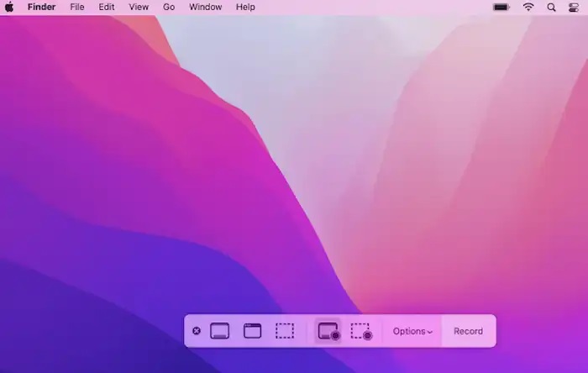Open Spotlight search

pos(551,7)
